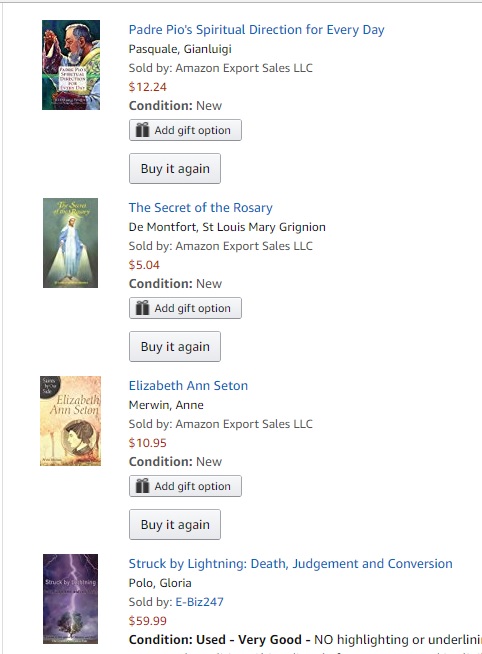Open Struck by Lightning cover image
The image size is (482, 654).
70,599
